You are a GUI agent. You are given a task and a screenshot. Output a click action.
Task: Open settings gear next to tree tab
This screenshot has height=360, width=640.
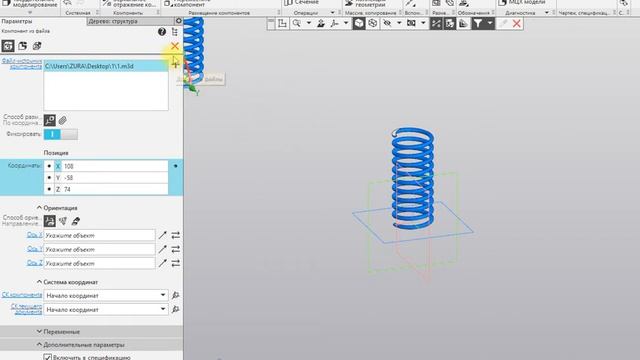(x=178, y=21)
